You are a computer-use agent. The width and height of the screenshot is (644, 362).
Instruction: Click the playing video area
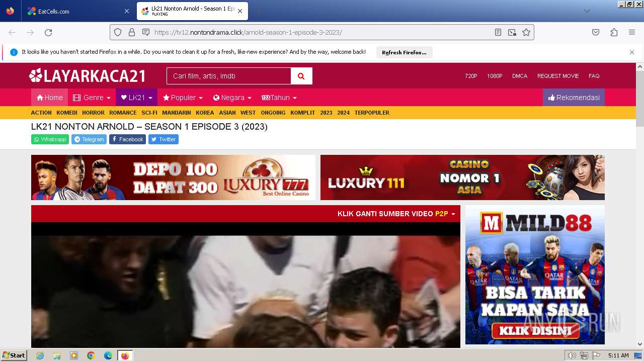coord(246,285)
